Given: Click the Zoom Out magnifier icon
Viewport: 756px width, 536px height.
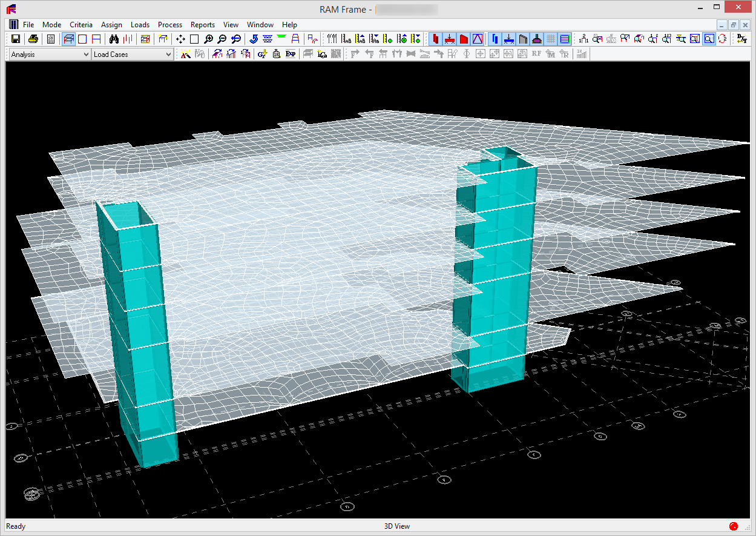Looking at the screenshot, I should coord(222,39).
